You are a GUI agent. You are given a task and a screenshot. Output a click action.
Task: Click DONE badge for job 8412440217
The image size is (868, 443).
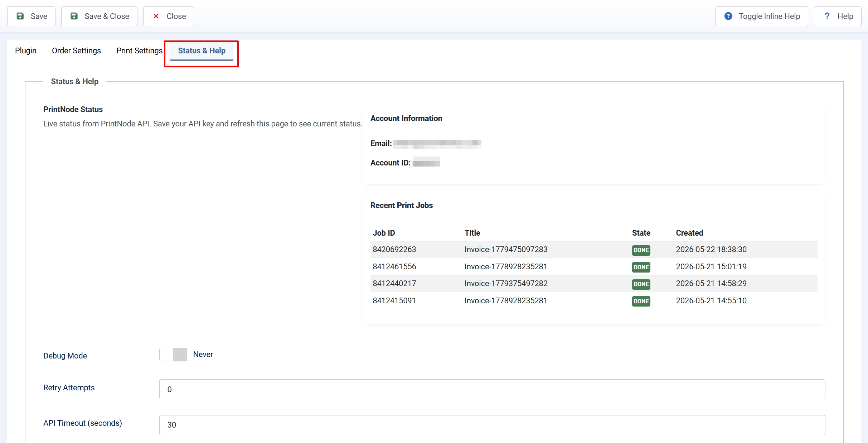641,284
